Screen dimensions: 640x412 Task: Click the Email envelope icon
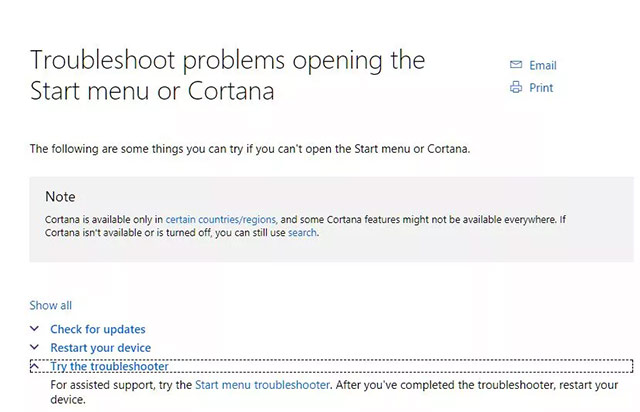[x=516, y=65]
